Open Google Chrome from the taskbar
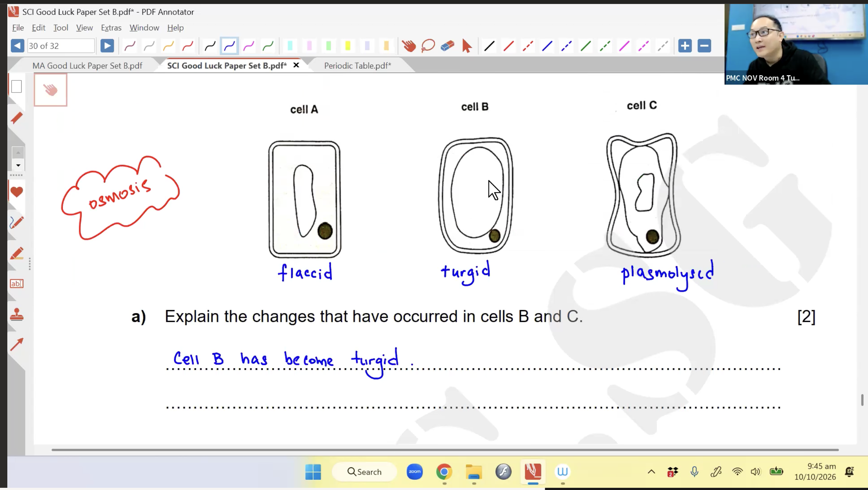Image resolution: width=868 pixels, height=490 pixels. pos(444,472)
